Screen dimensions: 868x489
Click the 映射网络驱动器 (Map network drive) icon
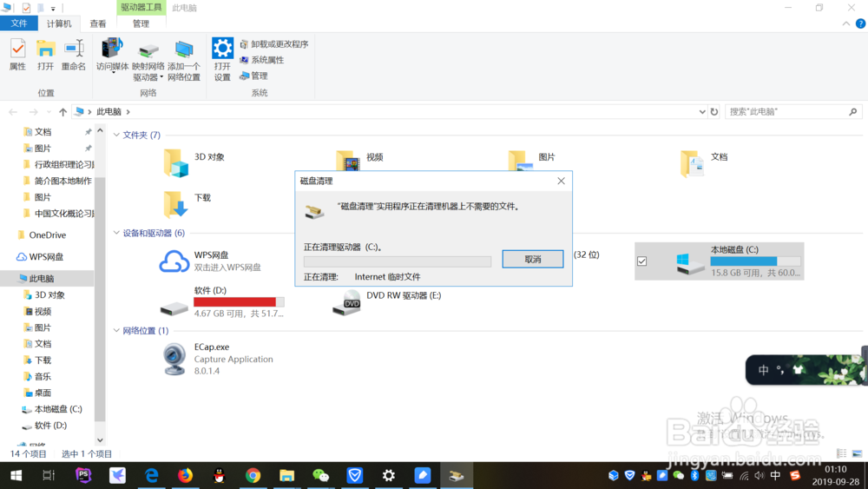point(148,60)
